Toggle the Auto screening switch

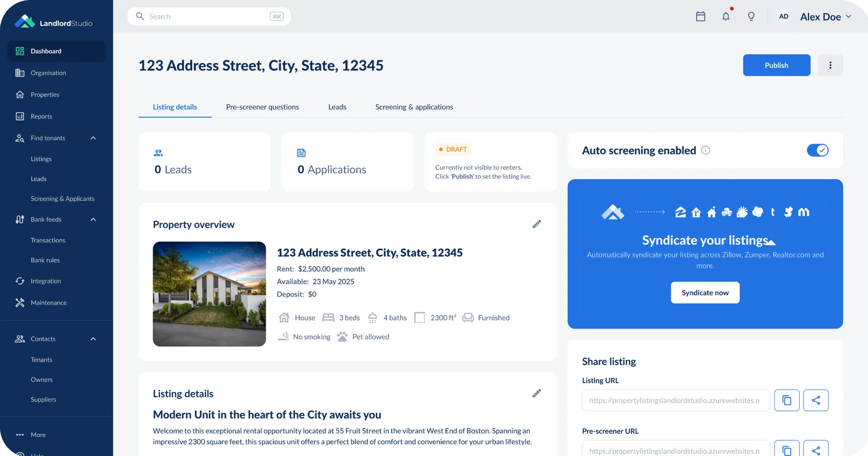(x=817, y=150)
